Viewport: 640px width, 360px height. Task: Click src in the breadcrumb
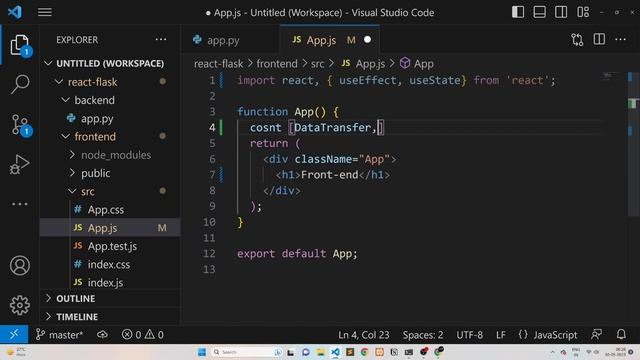(318, 64)
